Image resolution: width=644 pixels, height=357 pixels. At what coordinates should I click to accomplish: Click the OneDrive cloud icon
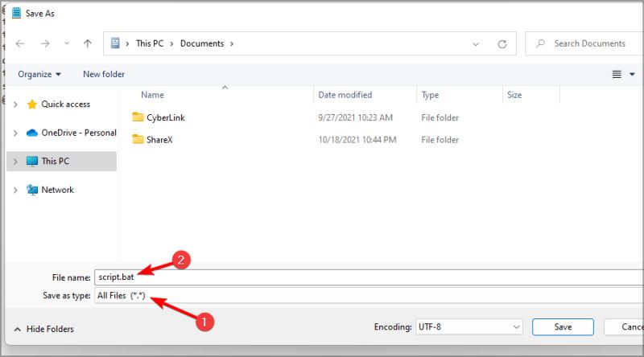31,133
